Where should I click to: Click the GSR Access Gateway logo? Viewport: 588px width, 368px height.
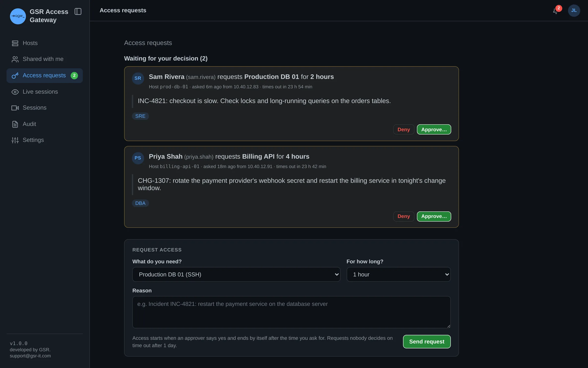[x=18, y=16]
